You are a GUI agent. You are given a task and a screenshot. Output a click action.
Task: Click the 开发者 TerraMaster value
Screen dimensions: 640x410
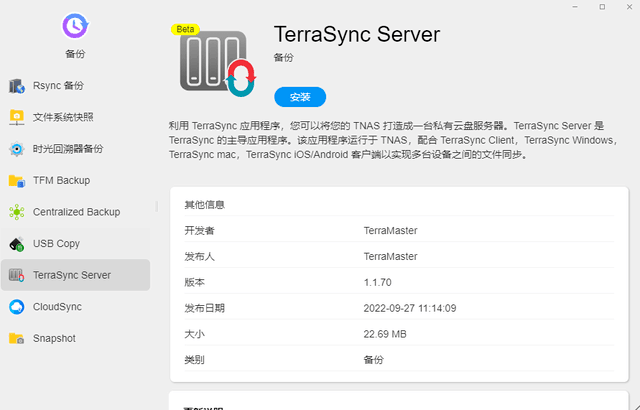pyautogui.click(x=391, y=231)
